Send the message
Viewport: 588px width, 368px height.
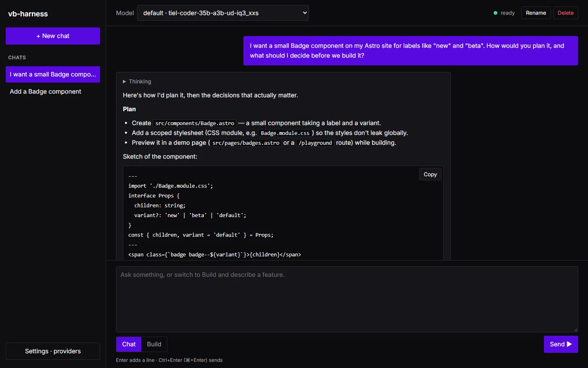(x=561, y=344)
